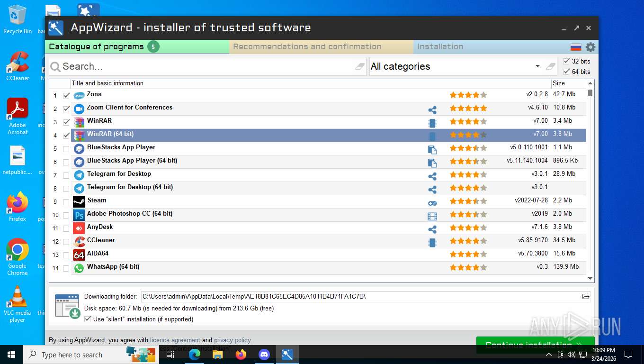Clear the category filter with eraser icon
The height and width of the screenshot is (364, 644).
[550, 66]
